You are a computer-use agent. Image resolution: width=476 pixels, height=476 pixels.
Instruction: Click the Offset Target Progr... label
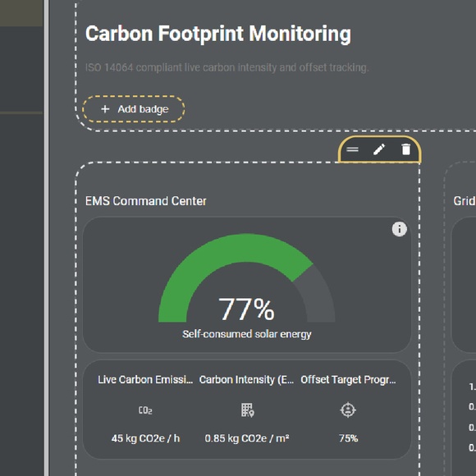[348, 379]
